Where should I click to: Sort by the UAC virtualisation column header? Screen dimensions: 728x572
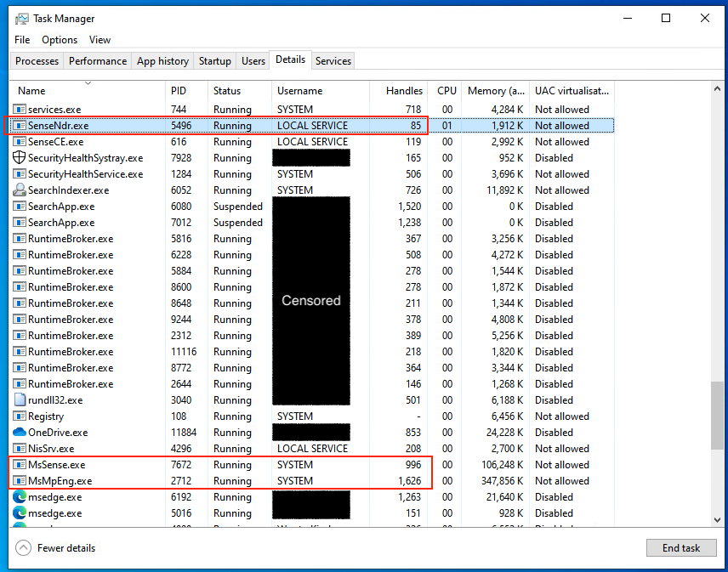[x=572, y=91]
